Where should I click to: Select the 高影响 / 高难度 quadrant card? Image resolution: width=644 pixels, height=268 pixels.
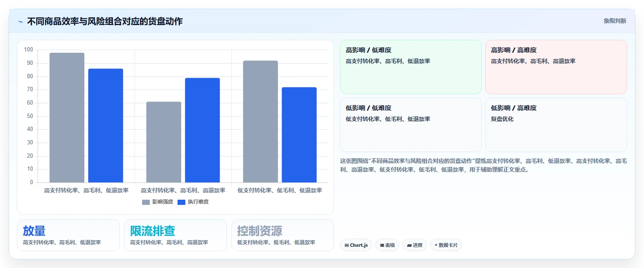coord(556,67)
